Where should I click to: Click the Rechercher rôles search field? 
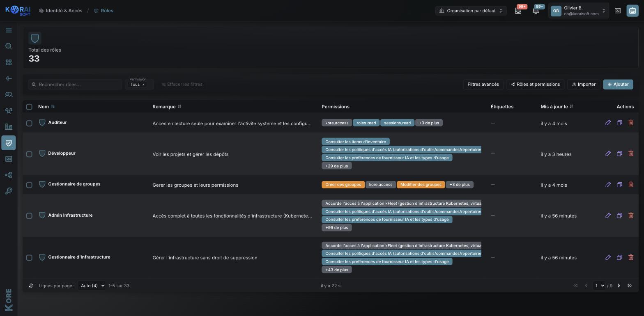pyautogui.click(x=75, y=84)
